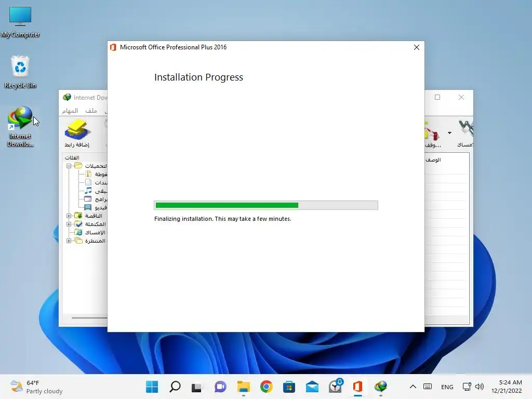Open Microsoft Store from taskbar
The height and width of the screenshot is (399, 532).
coord(289,387)
